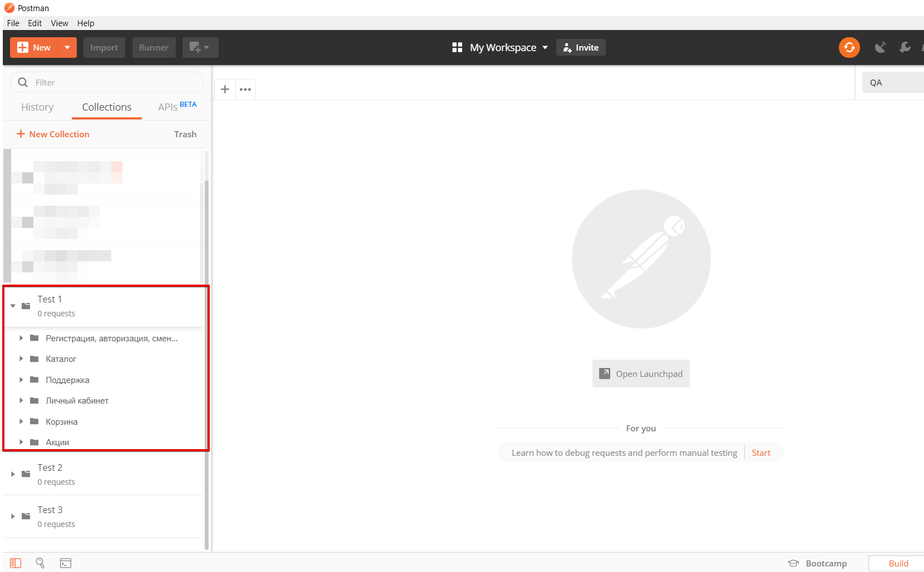Click the orange New button
The width and height of the screenshot is (924, 572).
(34, 48)
